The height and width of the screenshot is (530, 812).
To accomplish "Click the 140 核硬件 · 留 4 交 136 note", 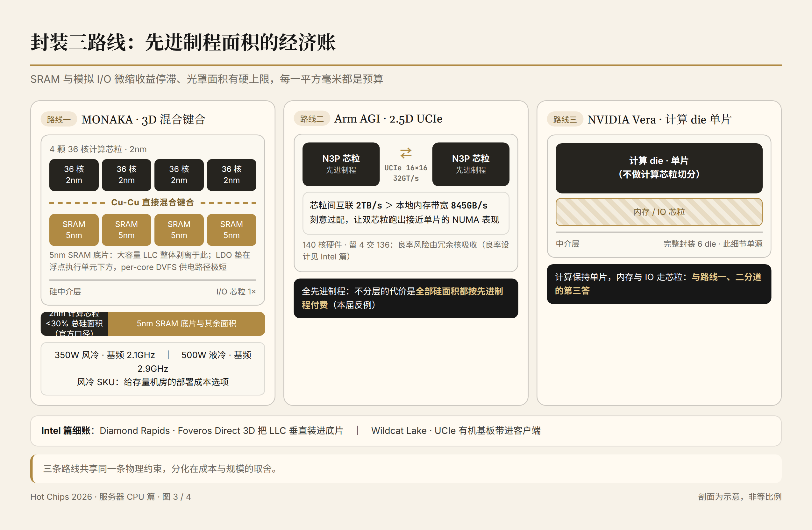I will 406,251.
